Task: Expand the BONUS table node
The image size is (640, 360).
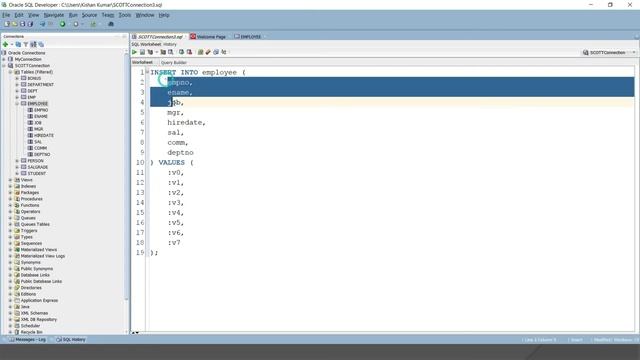Action: point(17,78)
